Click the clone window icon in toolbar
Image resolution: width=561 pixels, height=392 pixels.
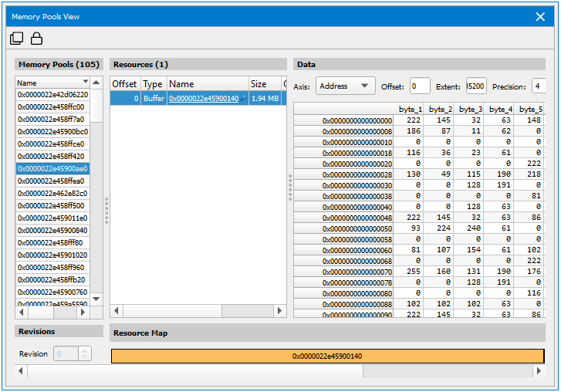(x=17, y=39)
